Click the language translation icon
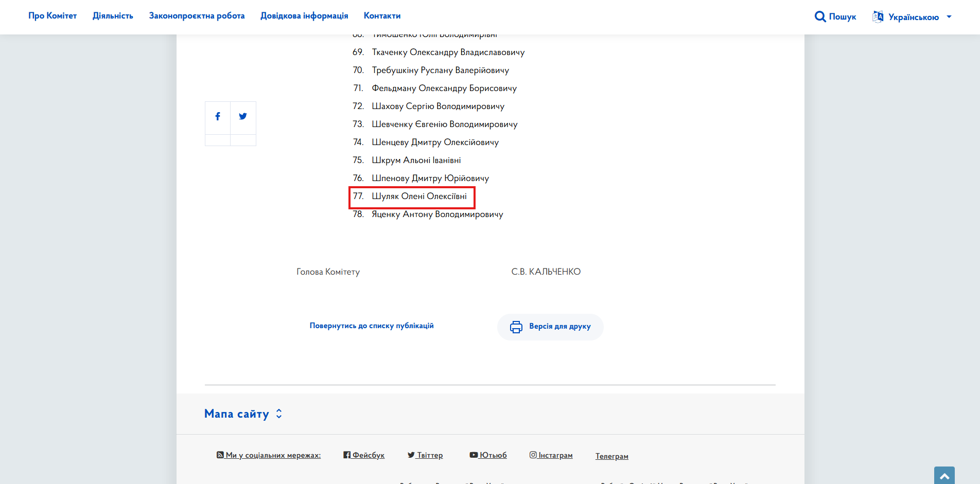The width and height of the screenshot is (980, 484). point(878,16)
